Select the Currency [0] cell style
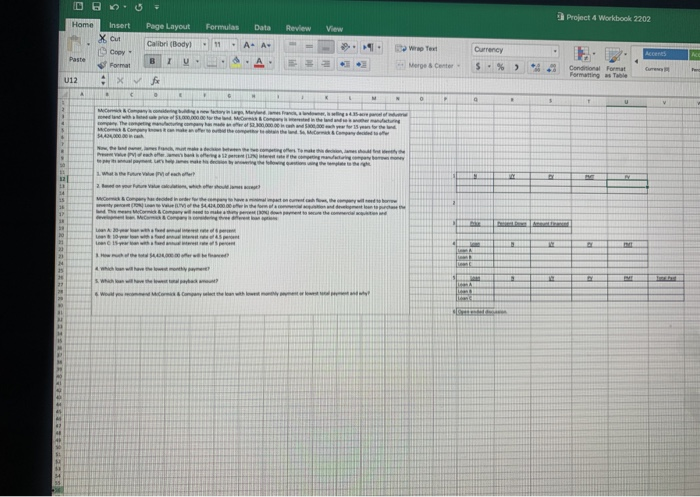The height and width of the screenshot is (497, 700). tap(657, 69)
